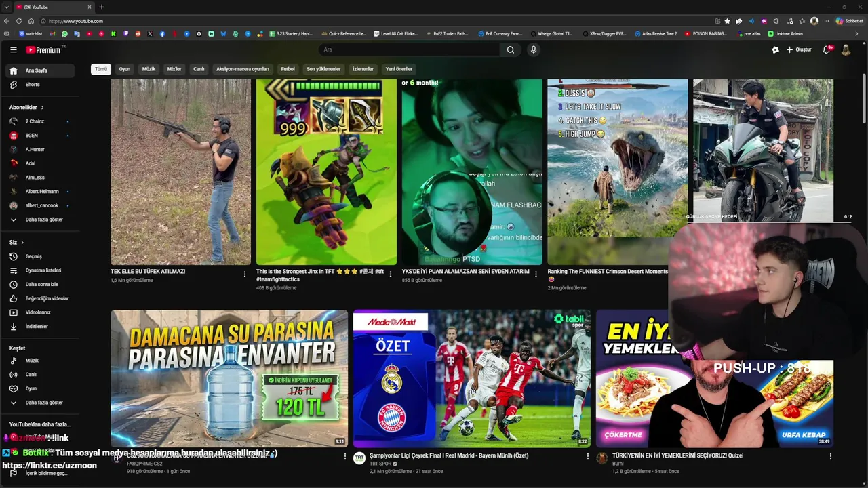Image resolution: width=868 pixels, height=488 pixels.
Task: Open options for Strongest Jinx in TFT short
Action: tap(390, 274)
